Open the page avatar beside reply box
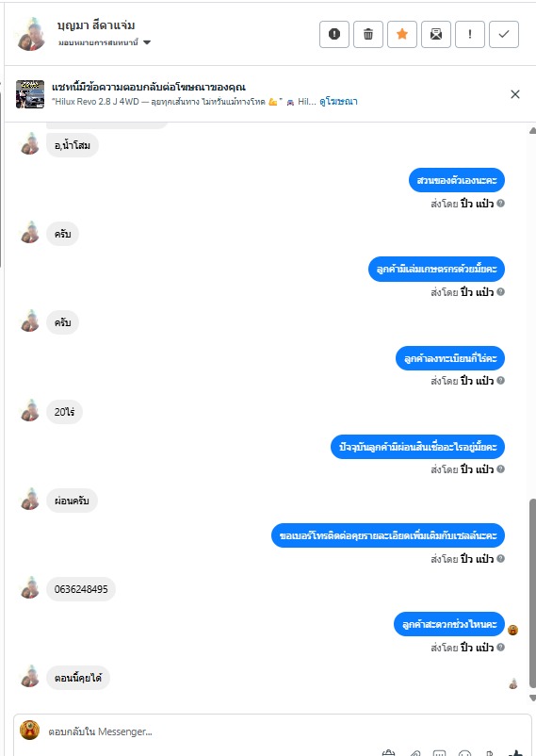This screenshot has height=756, width=536. [x=29, y=730]
